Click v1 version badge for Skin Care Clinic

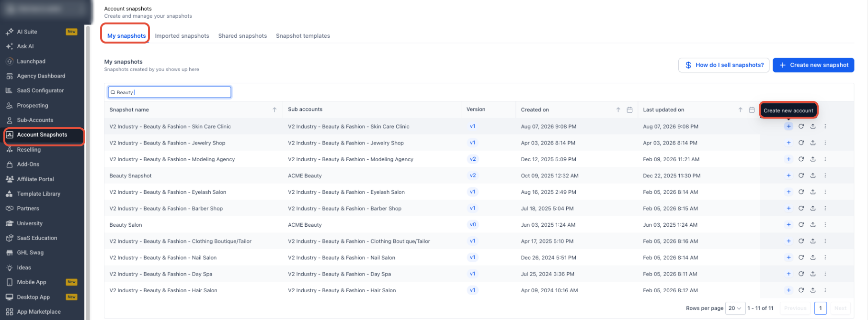point(472,126)
